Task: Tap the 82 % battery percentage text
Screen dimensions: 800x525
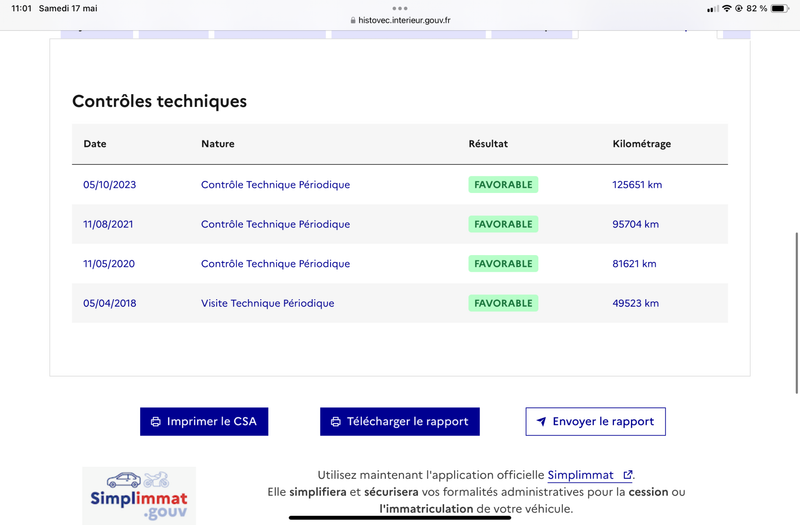Action: click(x=757, y=8)
